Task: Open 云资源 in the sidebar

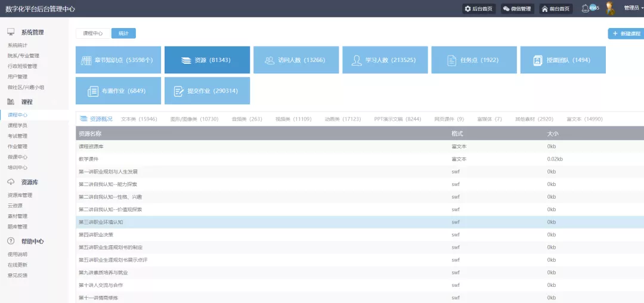Action: [15, 205]
